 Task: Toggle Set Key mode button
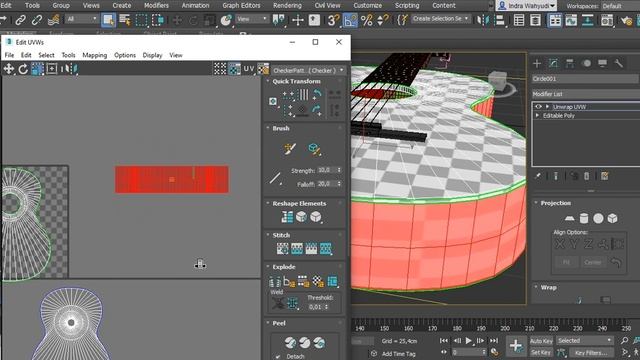coord(541,352)
